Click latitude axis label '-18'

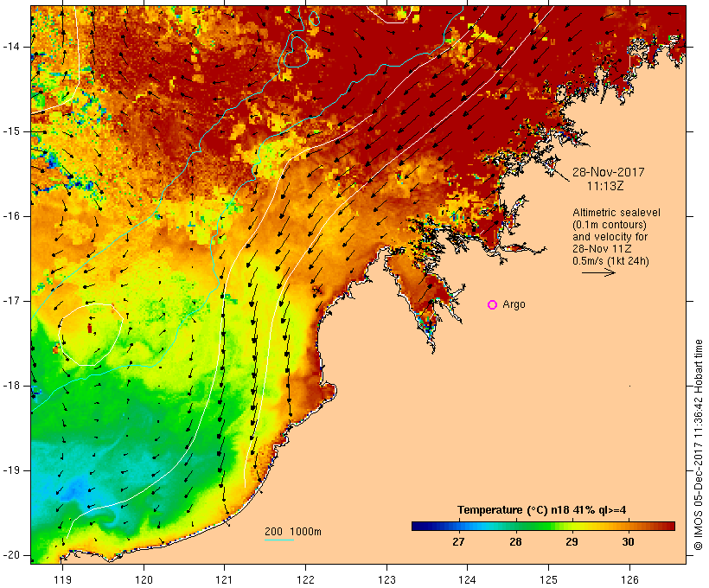[x=11, y=386]
